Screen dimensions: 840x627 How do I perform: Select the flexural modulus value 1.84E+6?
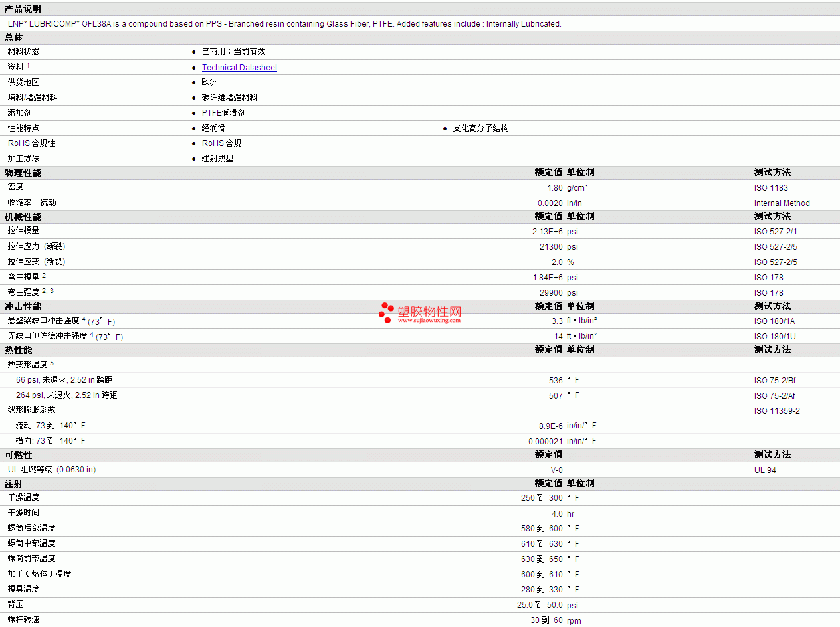click(x=548, y=278)
